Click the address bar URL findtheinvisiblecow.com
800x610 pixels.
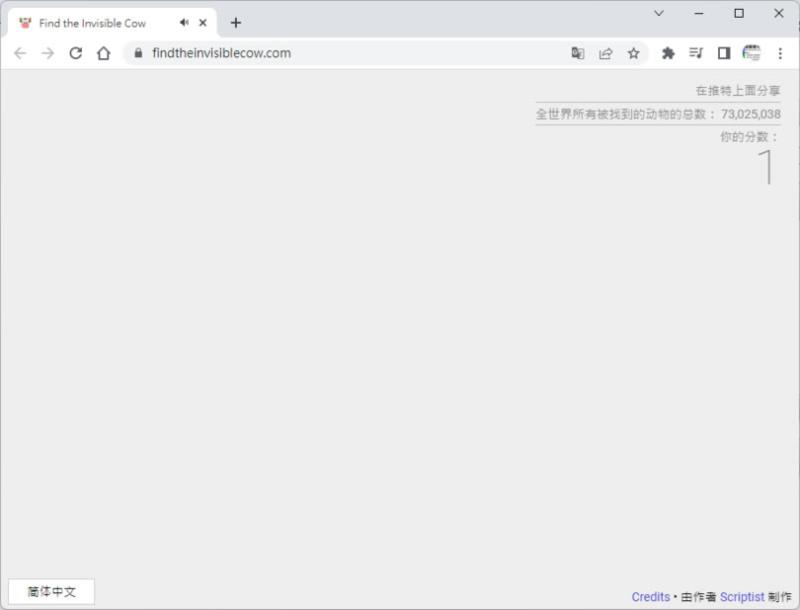(221, 53)
